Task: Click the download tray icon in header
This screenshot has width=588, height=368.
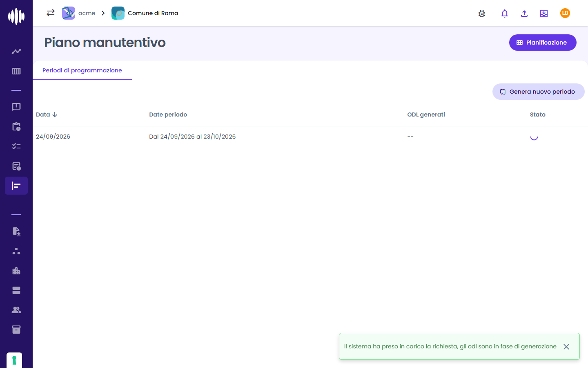Action: (x=544, y=13)
